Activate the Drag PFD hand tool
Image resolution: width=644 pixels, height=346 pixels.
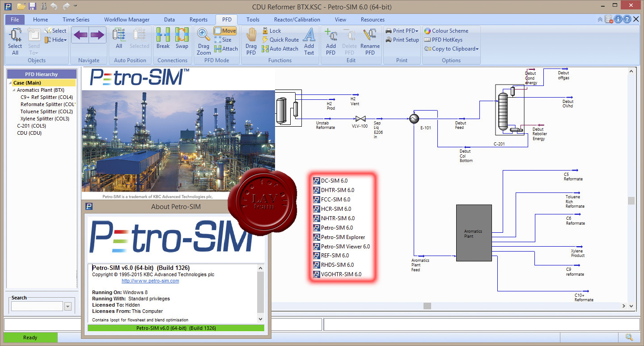251,41
